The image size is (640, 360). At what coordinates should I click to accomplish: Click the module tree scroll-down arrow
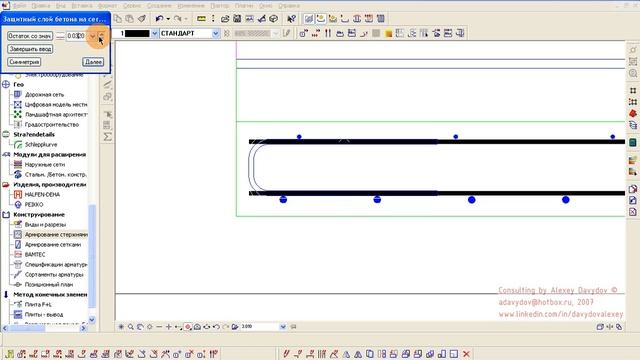[x=92, y=320]
